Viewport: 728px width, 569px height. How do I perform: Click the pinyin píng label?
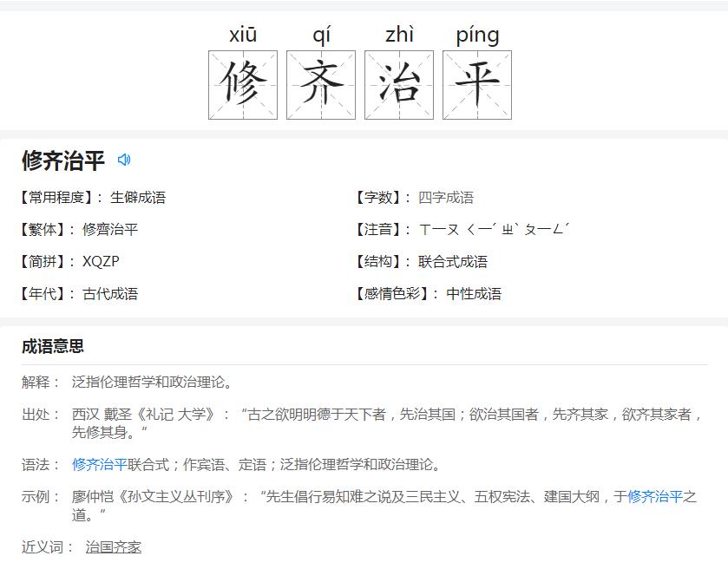tap(477, 35)
